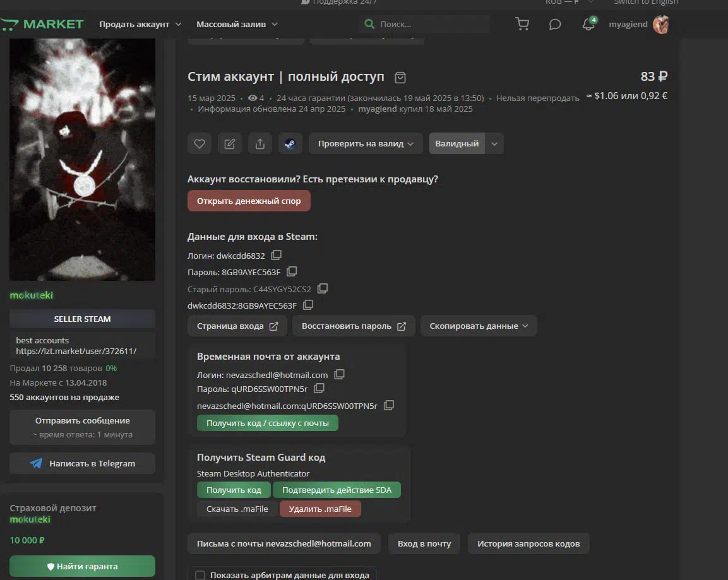Download the .maFile
Viewport: 728px width, 580px height.
click(x=237, y=509)
